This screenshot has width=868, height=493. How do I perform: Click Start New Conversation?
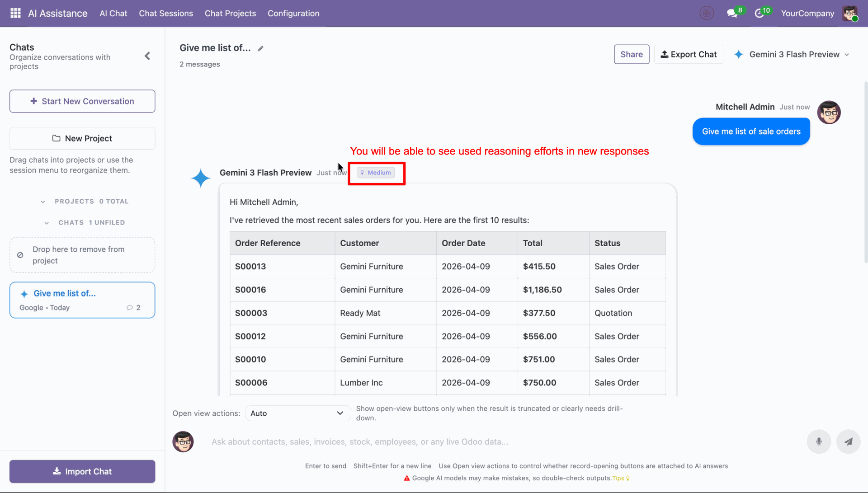coord(82,101)
